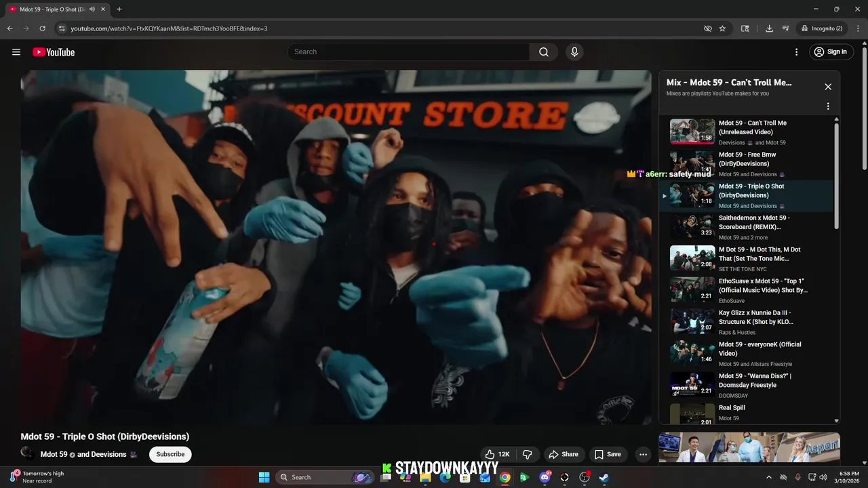Expand hidden system tray icons chevron
868x488 pixels.
[768, 477]
